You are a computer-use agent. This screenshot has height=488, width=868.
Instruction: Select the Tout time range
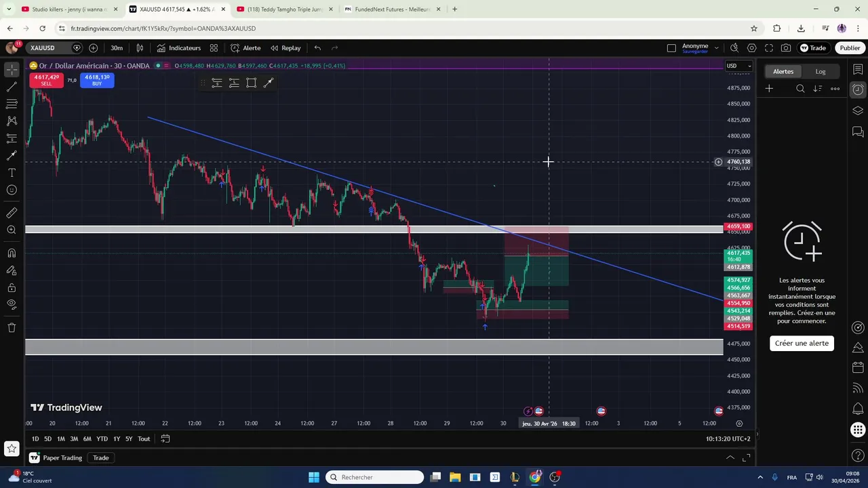[x=144, y=439]
